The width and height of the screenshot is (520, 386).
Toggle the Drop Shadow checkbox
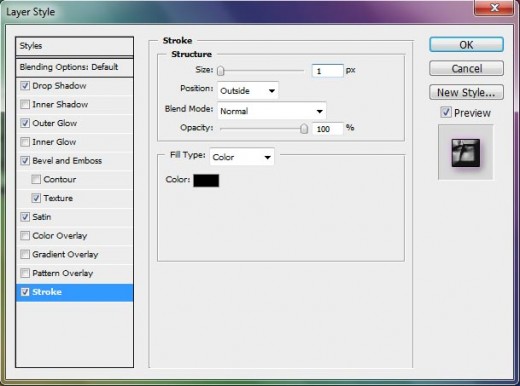coord(25,86)
